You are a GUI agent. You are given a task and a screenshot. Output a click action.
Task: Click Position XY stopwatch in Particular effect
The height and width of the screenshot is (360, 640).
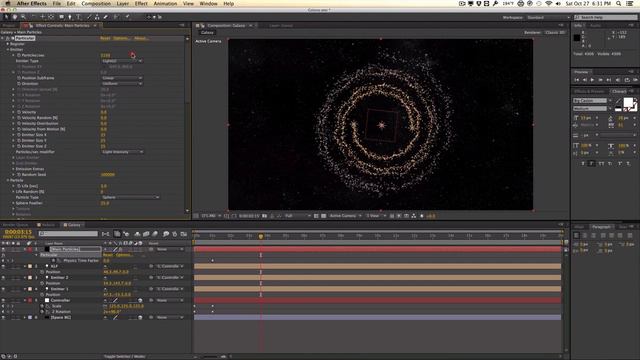[19, 67]
